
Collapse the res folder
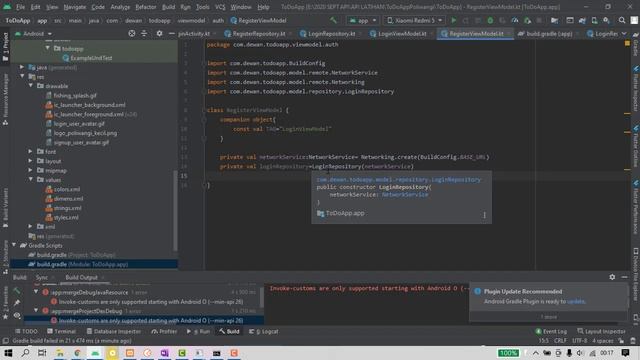click(x=22, y=76)
